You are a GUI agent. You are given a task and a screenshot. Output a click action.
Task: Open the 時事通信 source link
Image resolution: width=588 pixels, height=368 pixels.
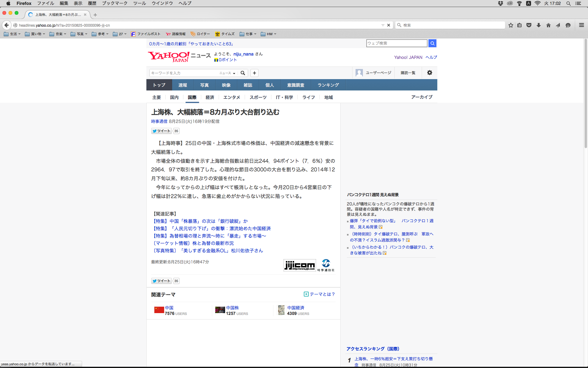159,121
